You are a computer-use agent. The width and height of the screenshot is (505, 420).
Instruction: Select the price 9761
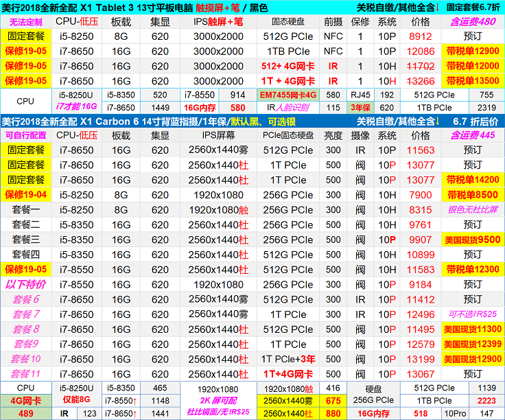tap(421, 225)
